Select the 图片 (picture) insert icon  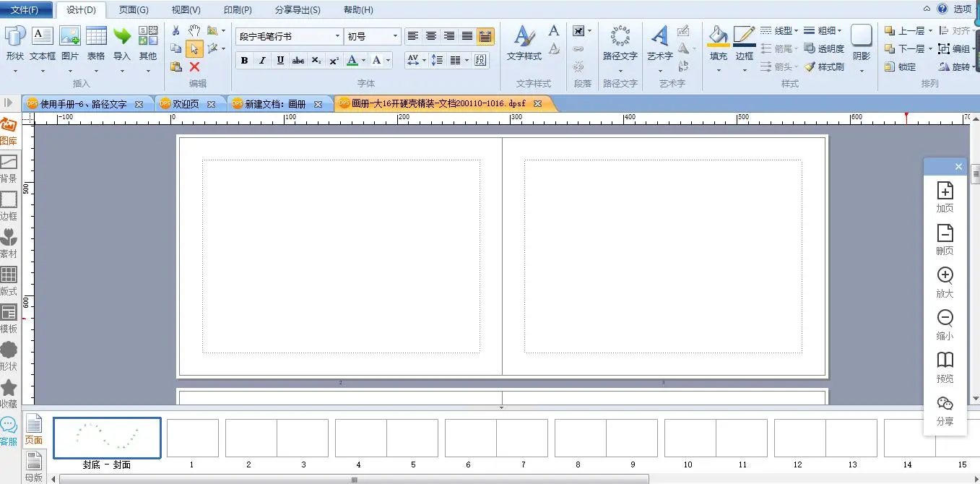[x=70, y=36]
